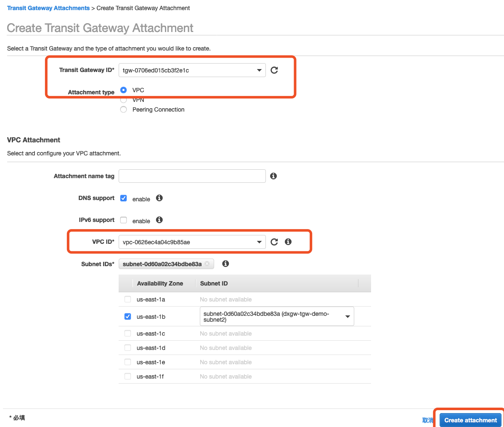
Task: Toggle DNS support enable checkbox
Action: coord(123,198)
